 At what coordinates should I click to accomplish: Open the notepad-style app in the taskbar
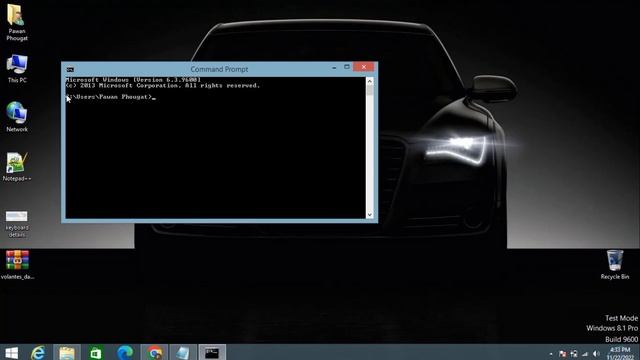pyautogui.click(x=183, y=353)
